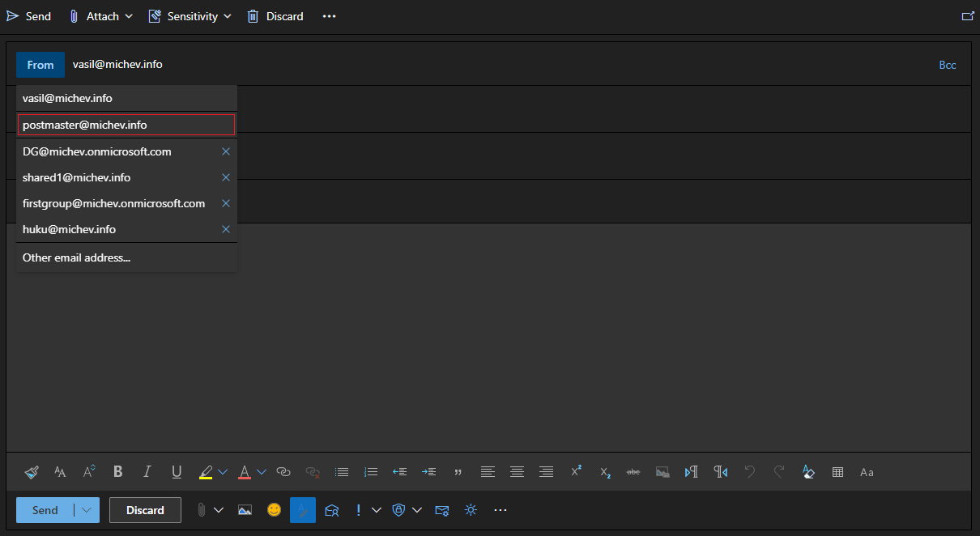Image resolution: width=980 pixels, height=536 pixels.
Task: Apply yellow text highlight
Action: [206, 471]
